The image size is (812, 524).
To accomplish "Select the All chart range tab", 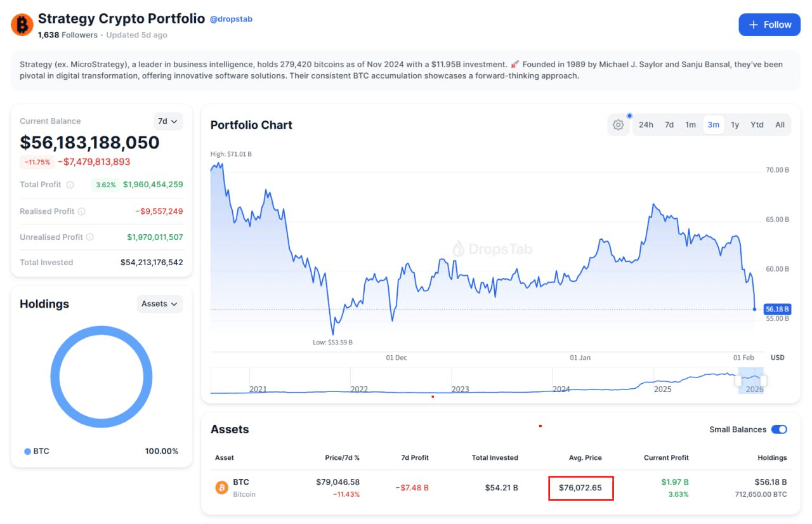I will click(x=780, y=125).
